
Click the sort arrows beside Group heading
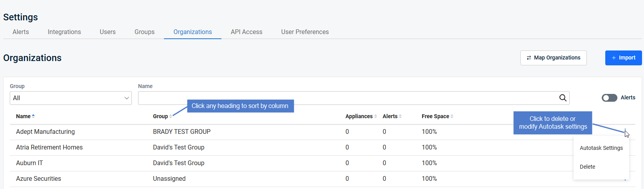pyautogui.click(x=171, y=116)
